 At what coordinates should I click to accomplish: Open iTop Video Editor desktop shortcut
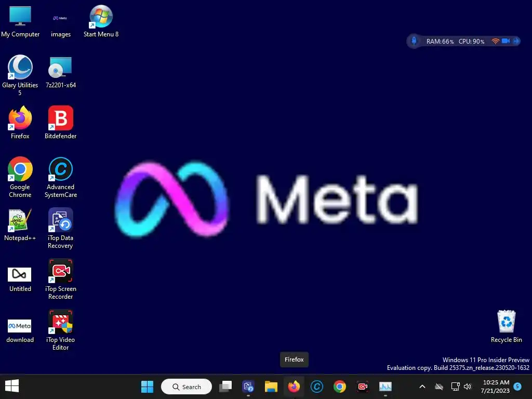(x=60, y=330)
